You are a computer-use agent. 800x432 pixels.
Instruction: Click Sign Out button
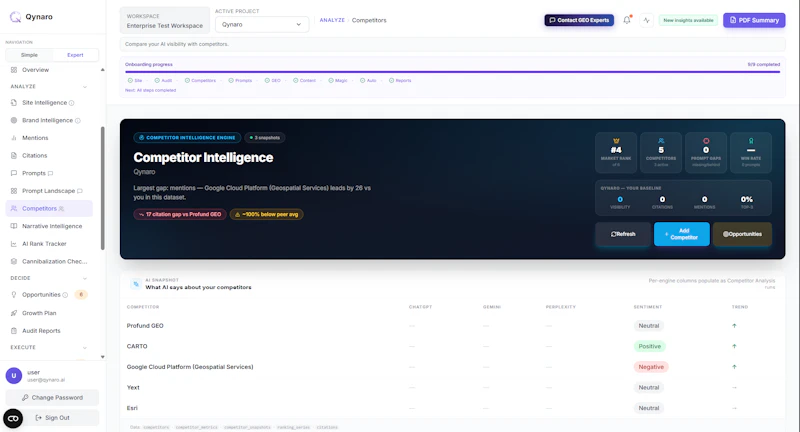tap(52, 418)
